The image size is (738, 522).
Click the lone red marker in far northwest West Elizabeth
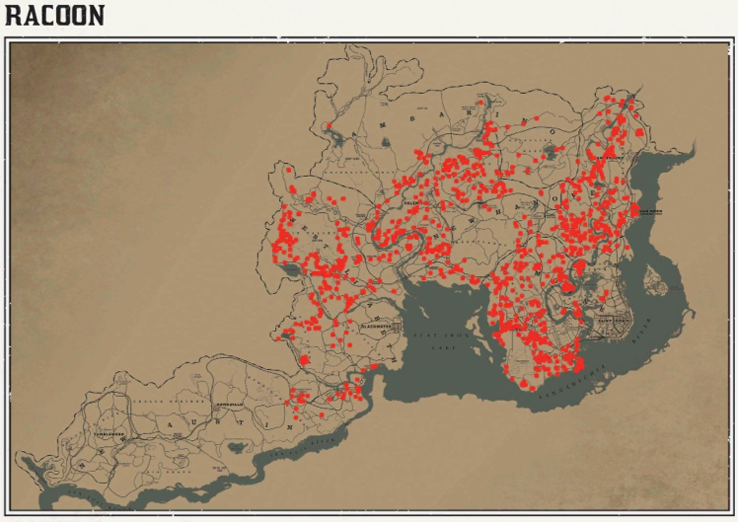(288, 170)
